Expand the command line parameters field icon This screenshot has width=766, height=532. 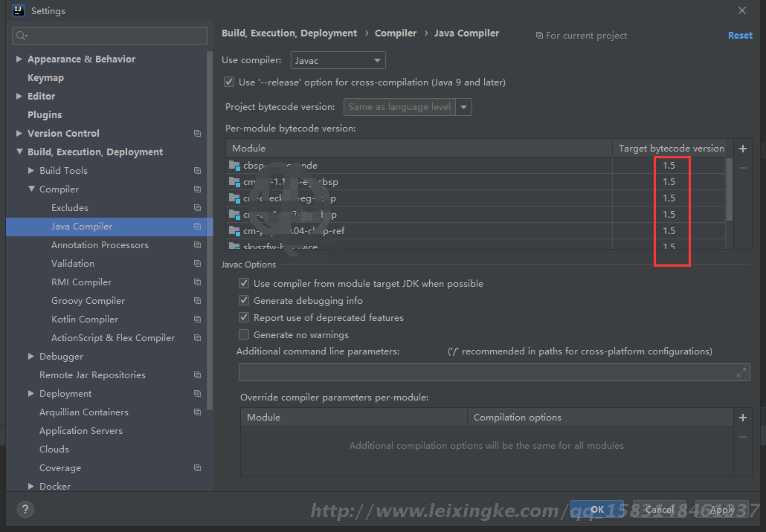coord(741,372)
